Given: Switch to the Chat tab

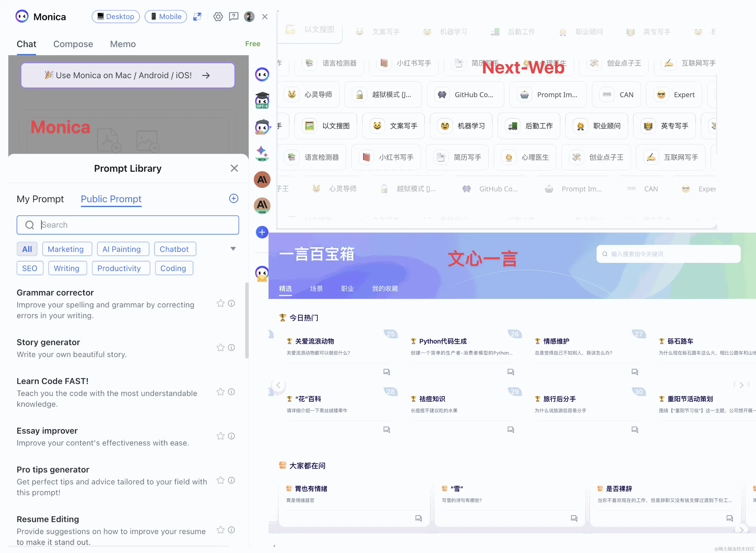Looking at the screenshot, I should [26, 44].
